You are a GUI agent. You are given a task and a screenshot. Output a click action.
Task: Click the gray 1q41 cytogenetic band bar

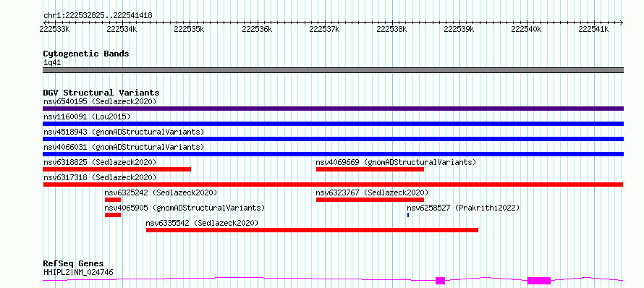333,70
